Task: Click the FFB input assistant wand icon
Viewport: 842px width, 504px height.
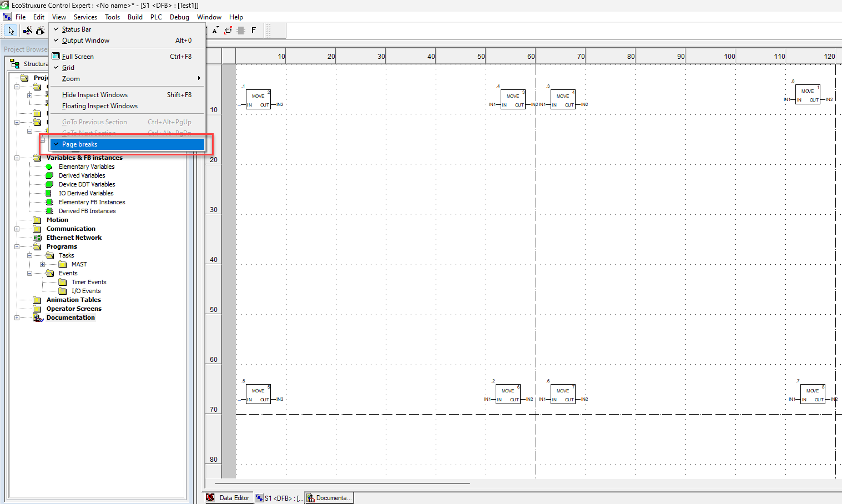Action: coord(27,31)
